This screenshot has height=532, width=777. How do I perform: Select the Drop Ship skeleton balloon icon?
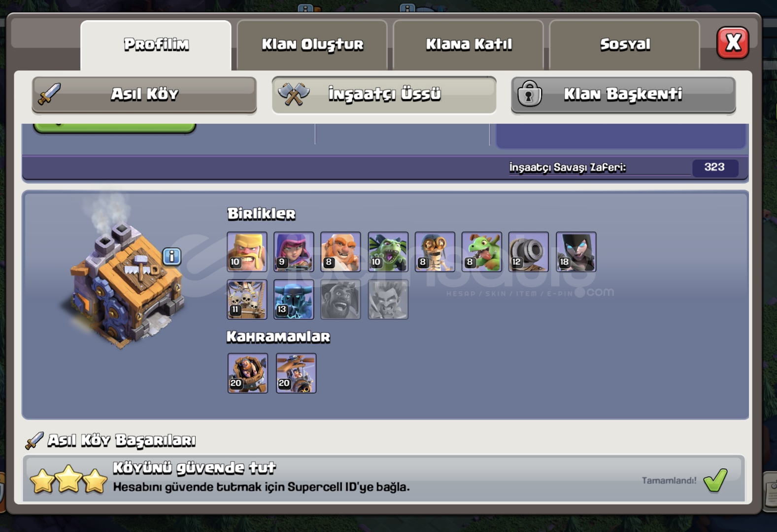(x=247, y=299)
